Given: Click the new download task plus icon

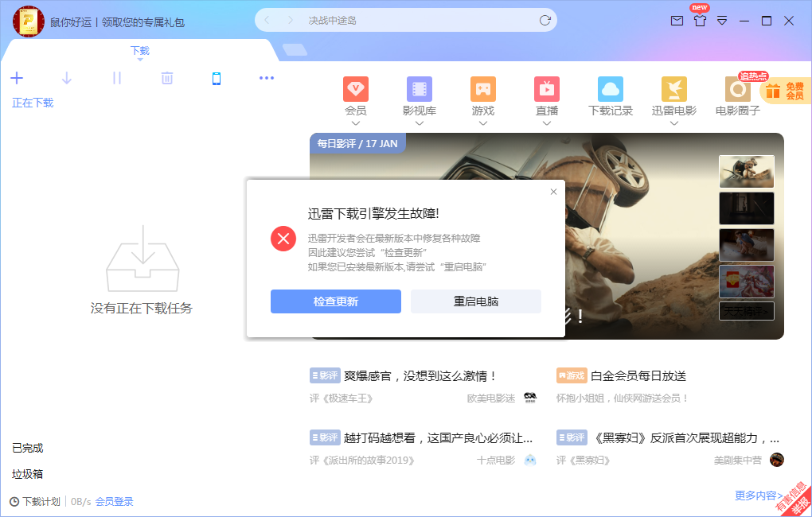Looking at the screenshot, I should point(17,78).
